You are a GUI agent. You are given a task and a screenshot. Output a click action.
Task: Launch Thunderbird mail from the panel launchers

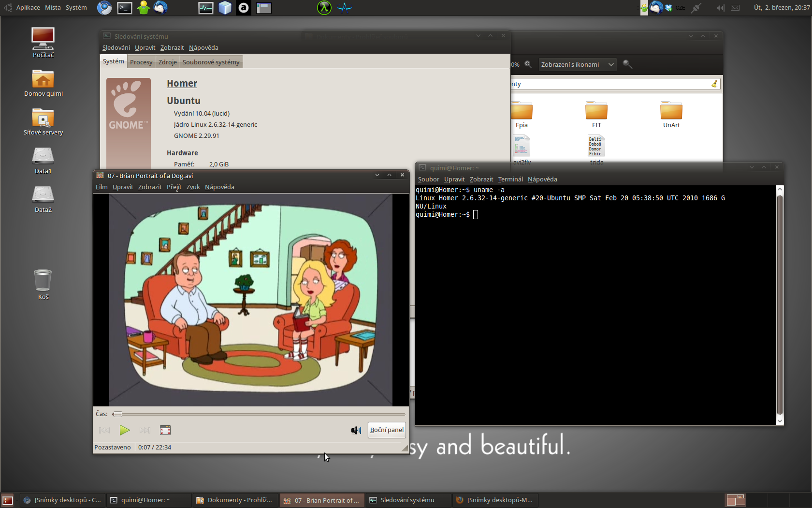[161, 8]
